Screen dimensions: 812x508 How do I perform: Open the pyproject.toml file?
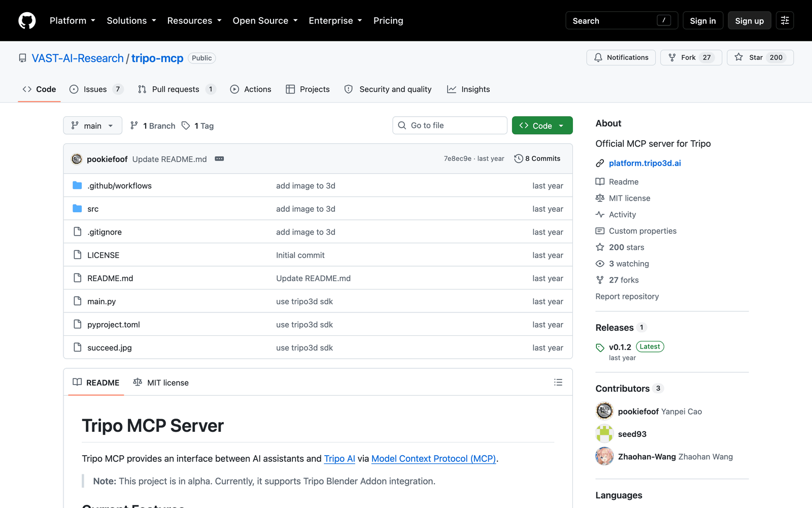pos(114,325)
